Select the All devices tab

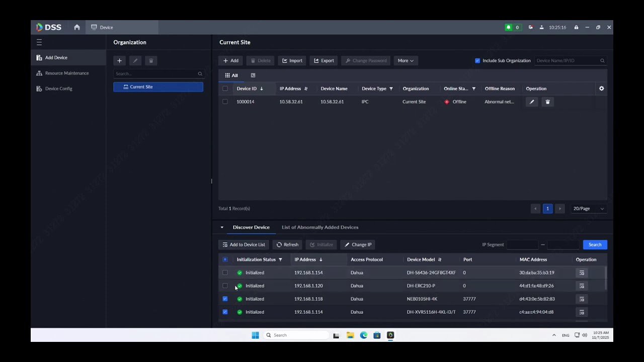click(231, 75)
